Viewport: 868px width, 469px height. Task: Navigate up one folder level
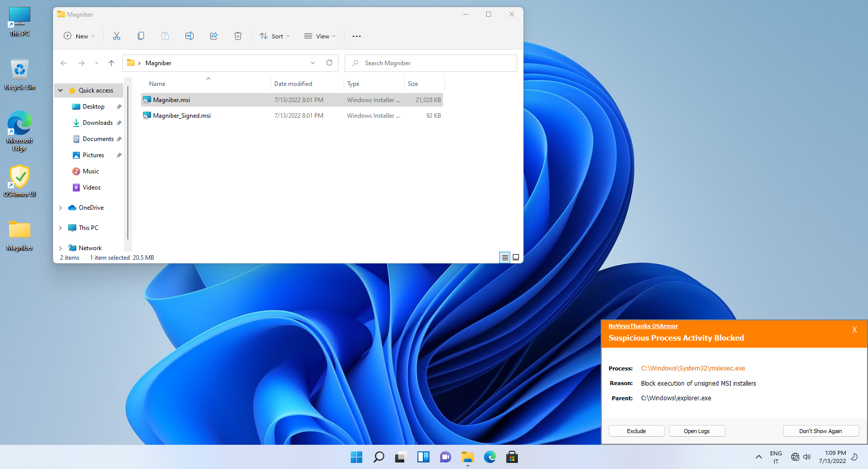point(111,63)
